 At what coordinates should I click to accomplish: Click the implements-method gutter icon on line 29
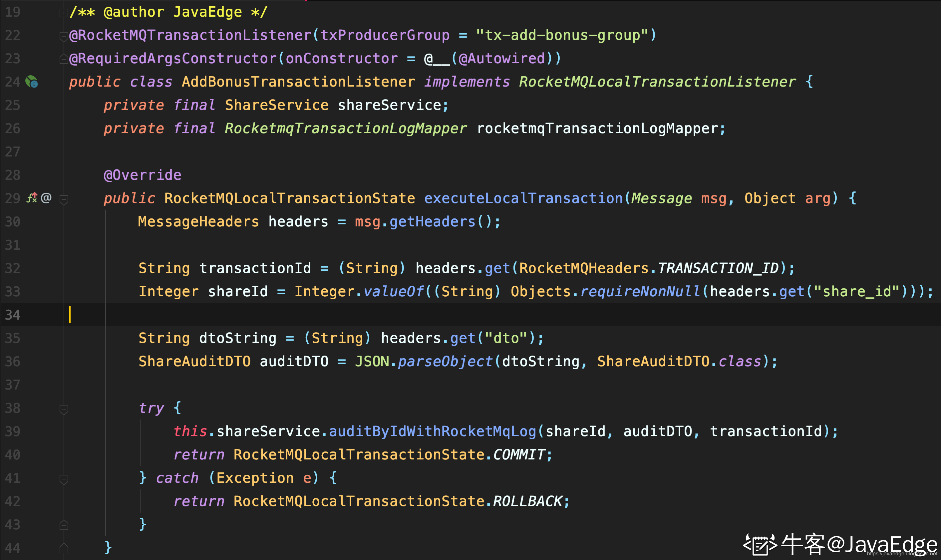32,198
